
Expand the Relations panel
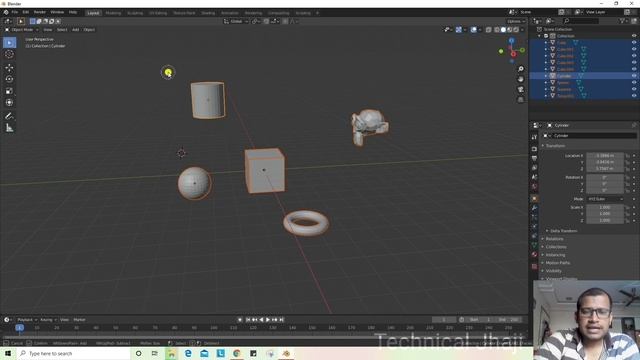(x=553, y=239)
